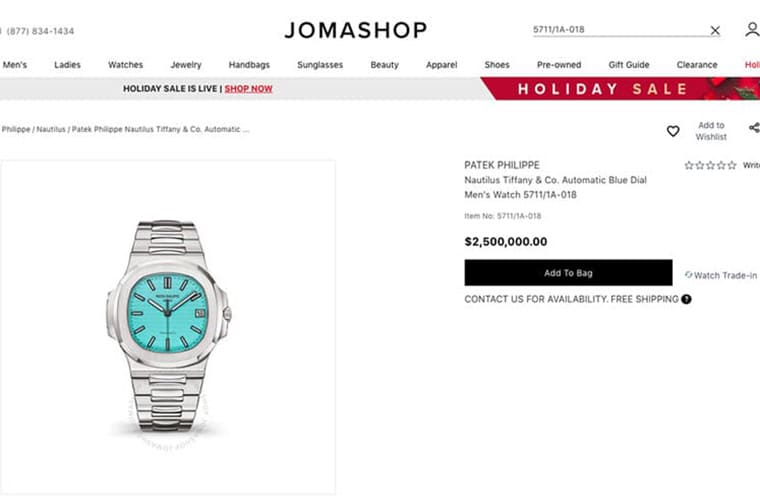760x502 pixels.
Task: Open the Watches menu
Action: tap(126, 65)
